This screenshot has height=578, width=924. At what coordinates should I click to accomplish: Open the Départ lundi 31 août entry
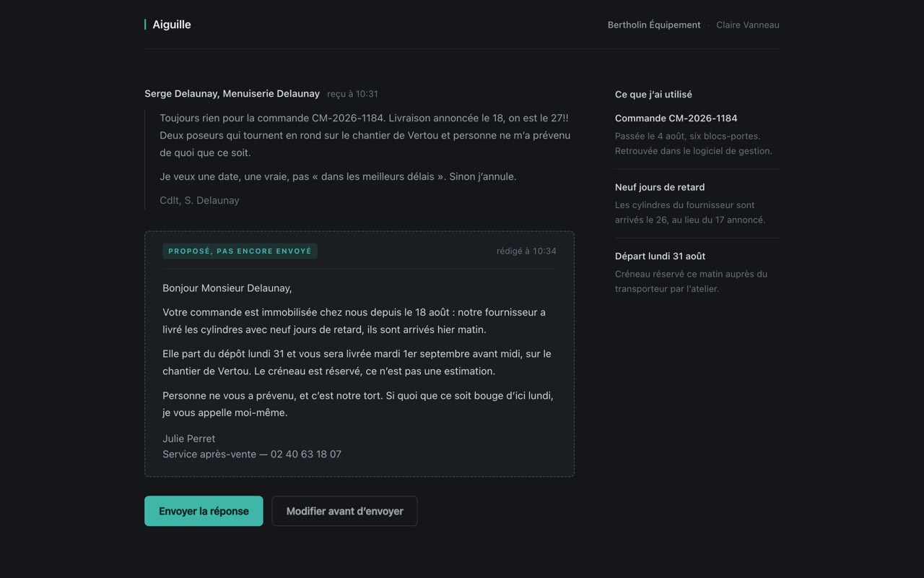(x=697, y=272)
